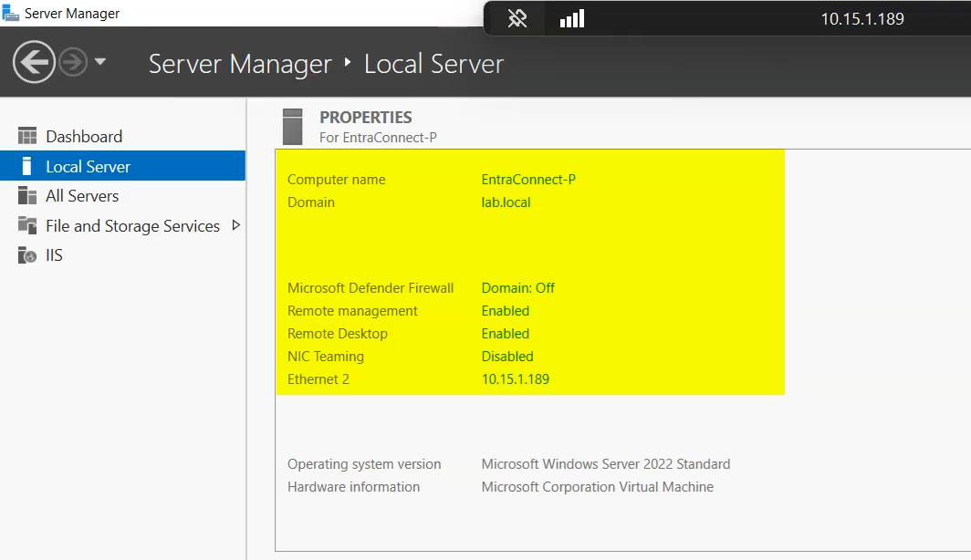Click the 'PROPERTIES' section heading

[x=365, y=117]
